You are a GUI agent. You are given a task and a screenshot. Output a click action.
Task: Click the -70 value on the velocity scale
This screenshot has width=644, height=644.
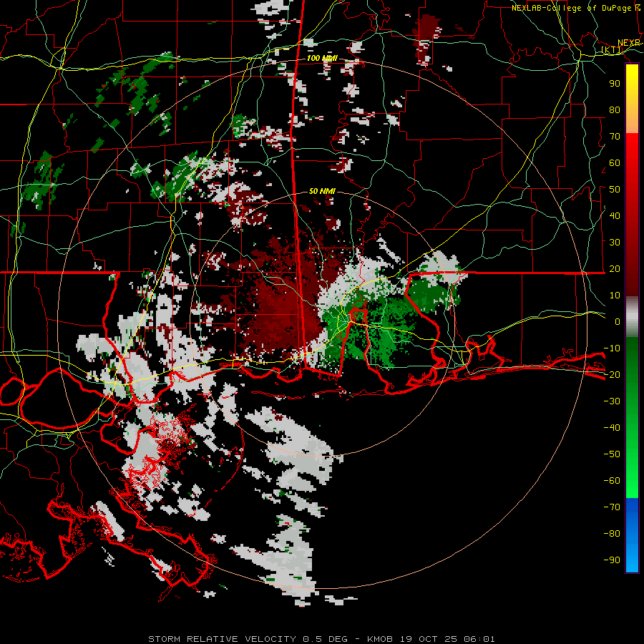coord(612,507)
